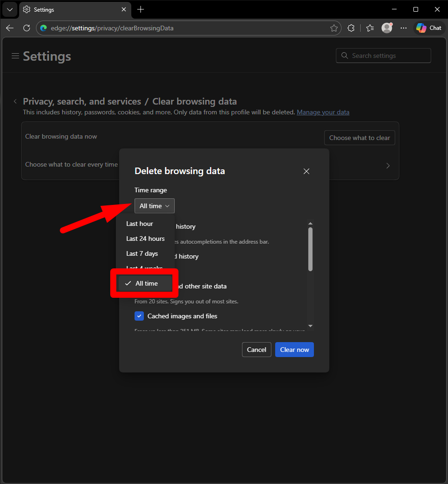Select Last 7 days time range
448x484 pixels.
click(x=142, y=253)
